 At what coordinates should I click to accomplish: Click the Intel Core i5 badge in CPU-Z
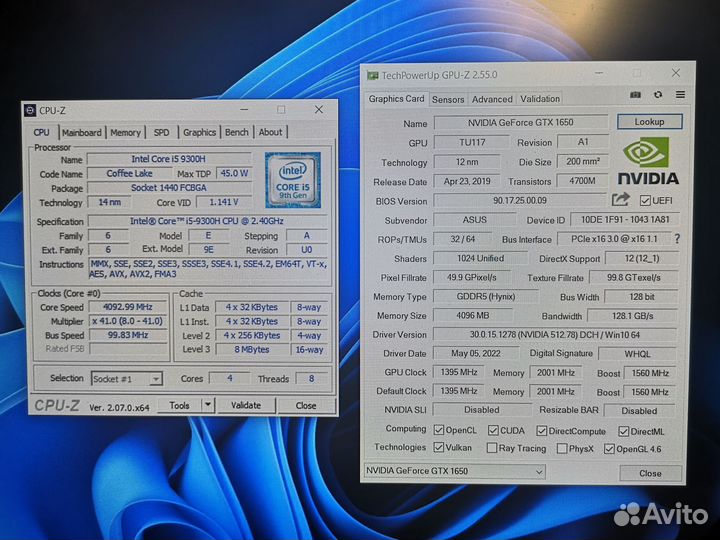[x=293, y=180]
